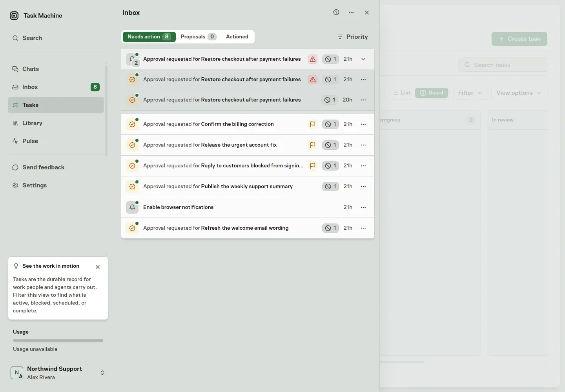Select the List view toggle in Tasks
565x392 pixels.
(x=402, y=93)
